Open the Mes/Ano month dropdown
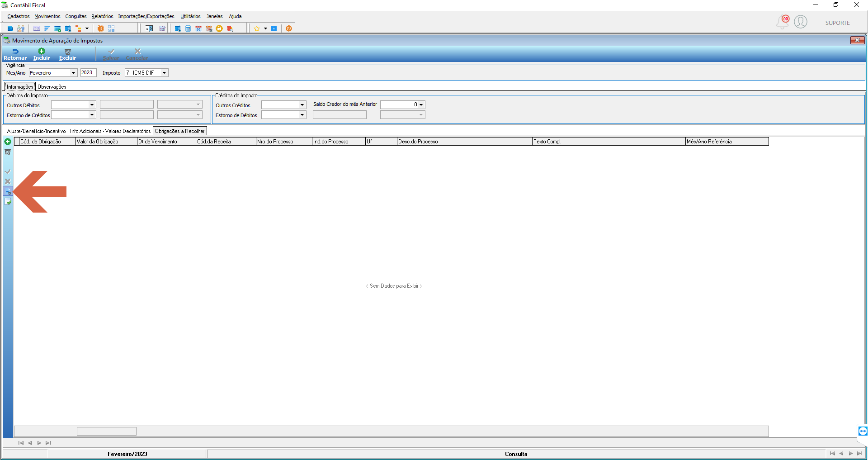The width and height of the screenshot is (868, 460). click(73, 73)
